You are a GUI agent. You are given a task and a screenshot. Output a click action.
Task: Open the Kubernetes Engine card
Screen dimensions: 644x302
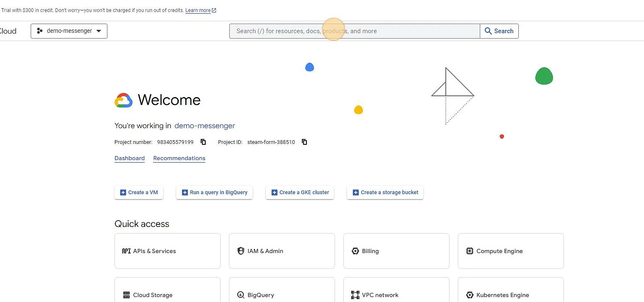tap(511, 290)
